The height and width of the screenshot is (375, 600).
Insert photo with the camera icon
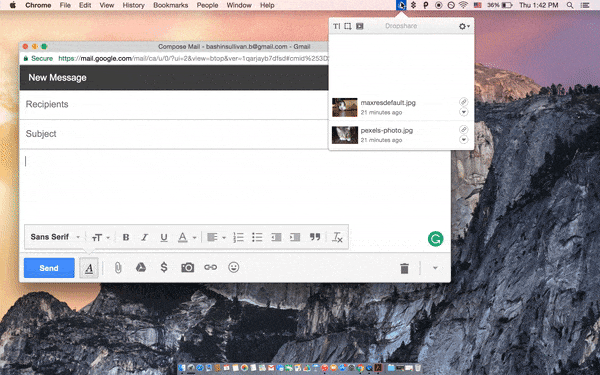click(x=188, y=267)
